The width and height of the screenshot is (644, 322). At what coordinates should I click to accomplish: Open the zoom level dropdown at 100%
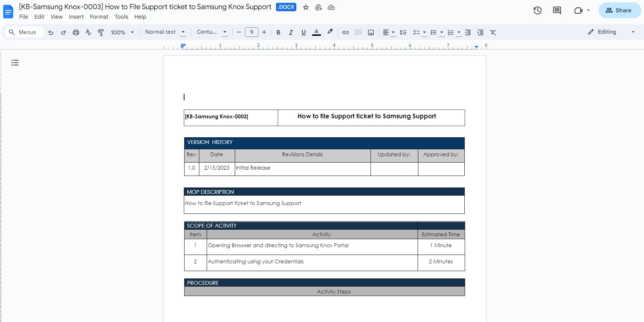122,32
